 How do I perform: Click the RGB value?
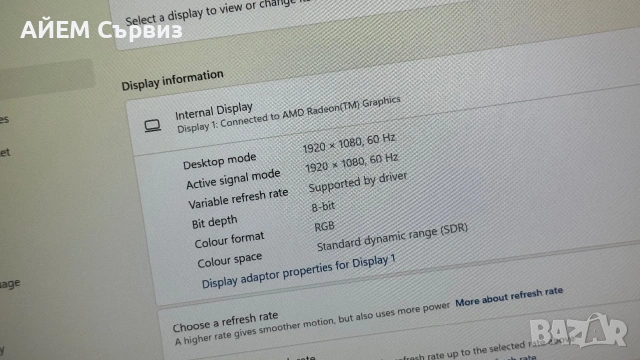coord(324,226)
